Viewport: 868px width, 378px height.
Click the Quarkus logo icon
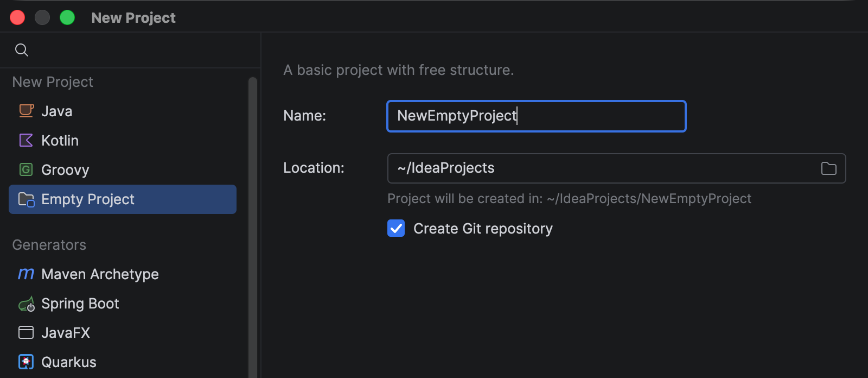click(26, 362)
